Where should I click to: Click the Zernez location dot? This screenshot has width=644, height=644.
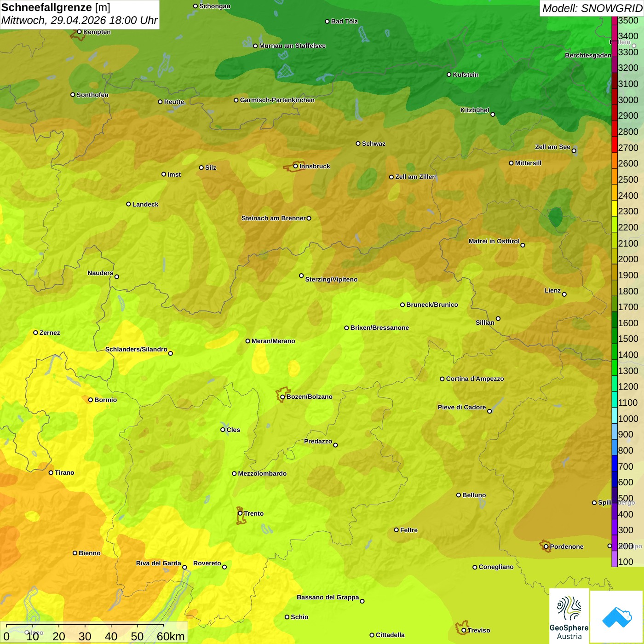pyautogui.click(x=35, y=333)
